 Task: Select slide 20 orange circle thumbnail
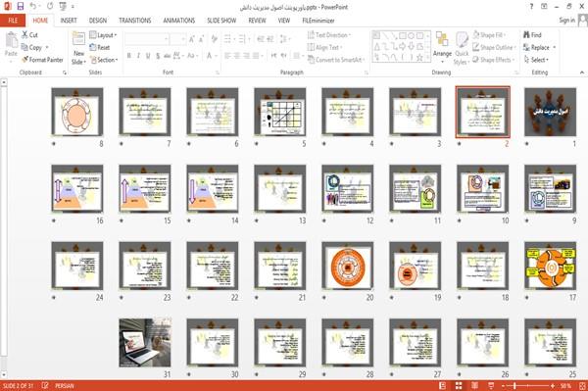point(347,266)
